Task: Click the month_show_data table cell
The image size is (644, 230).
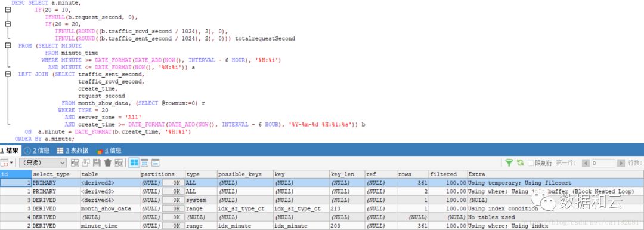Action: [110, 208]
